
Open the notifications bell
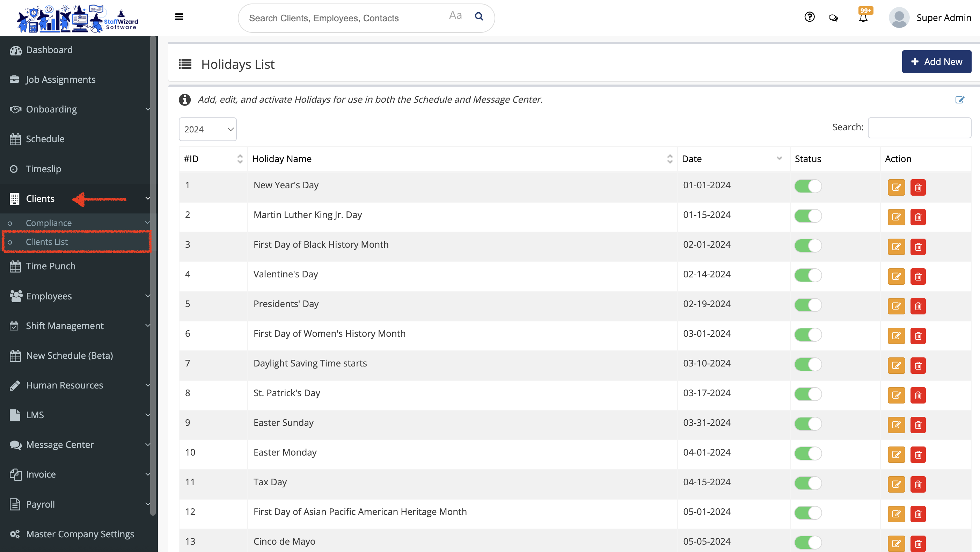pyautogui.click(x=863, y=18)
